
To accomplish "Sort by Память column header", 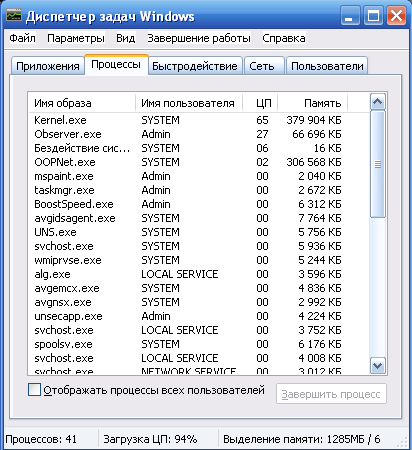I will click(x=313, y=103).
